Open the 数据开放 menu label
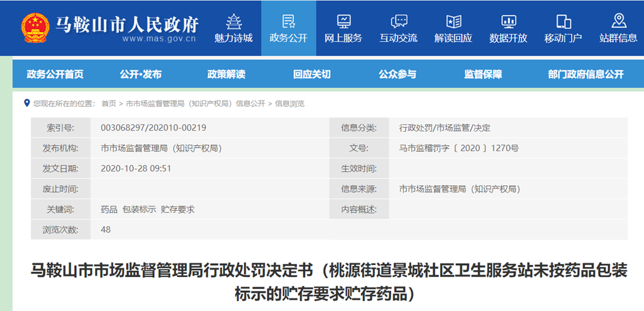This screenshot has width=644, height=311. [x=508, y=38]
